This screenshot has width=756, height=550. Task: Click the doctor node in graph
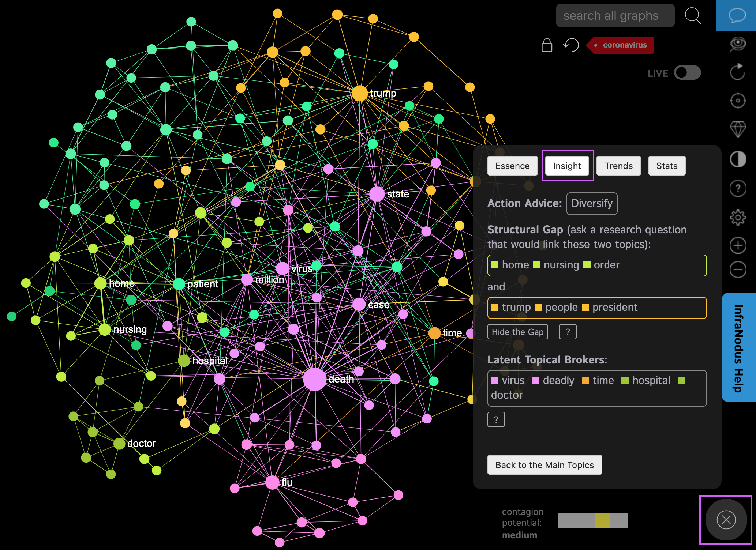pos(119,444)
